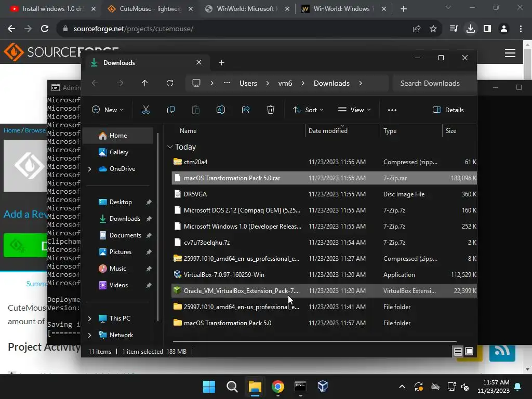
Task: Open Pictures quick access folder
Action: (121, 252)
